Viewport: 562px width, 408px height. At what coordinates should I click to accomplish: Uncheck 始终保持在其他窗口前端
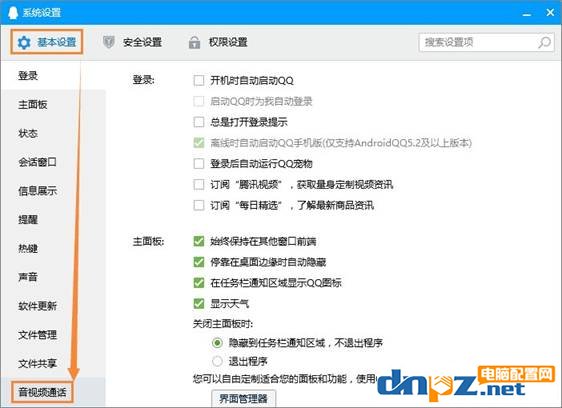199,241
